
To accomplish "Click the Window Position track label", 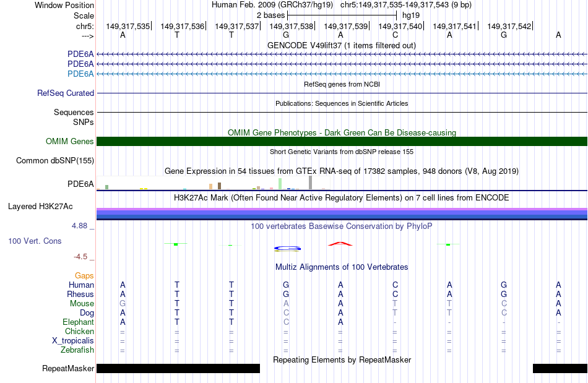I will coord(64,5).
